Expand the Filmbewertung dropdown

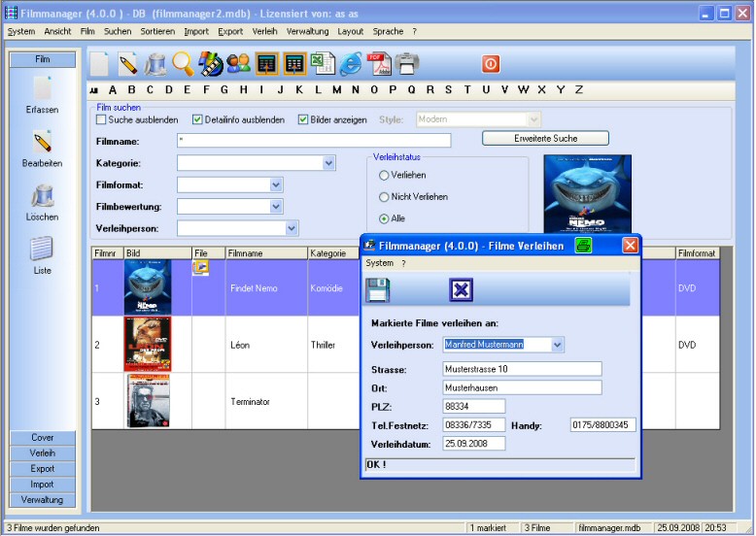[x=276, y=206]
